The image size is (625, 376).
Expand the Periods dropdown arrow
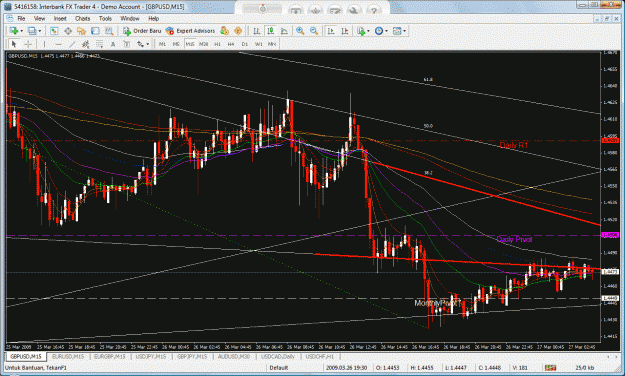(386, 31)
